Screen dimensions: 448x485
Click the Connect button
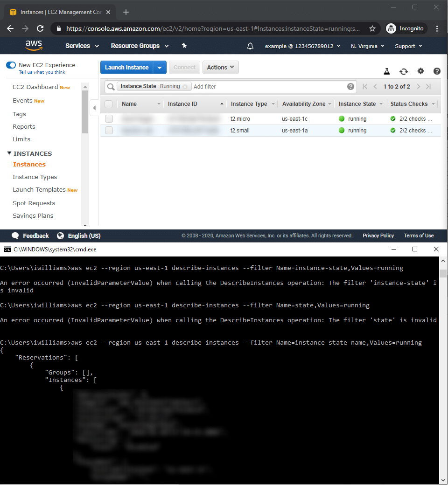tap(184, 68)
